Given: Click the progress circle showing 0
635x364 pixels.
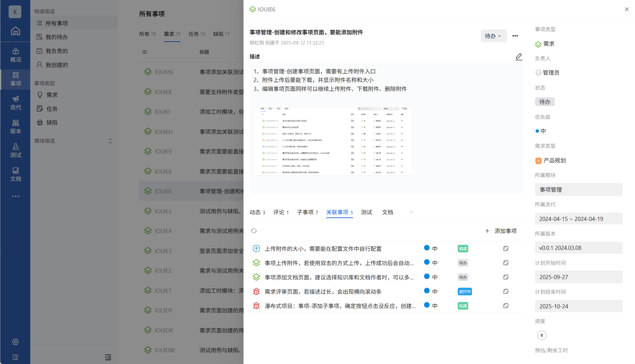Looking at the screenshot, I should point(542,335).
